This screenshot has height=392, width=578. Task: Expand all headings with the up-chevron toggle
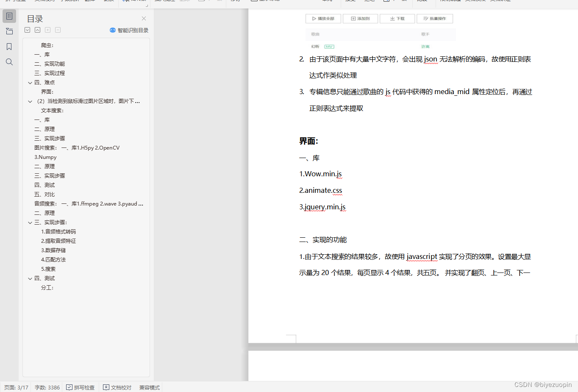pos(37,30)
